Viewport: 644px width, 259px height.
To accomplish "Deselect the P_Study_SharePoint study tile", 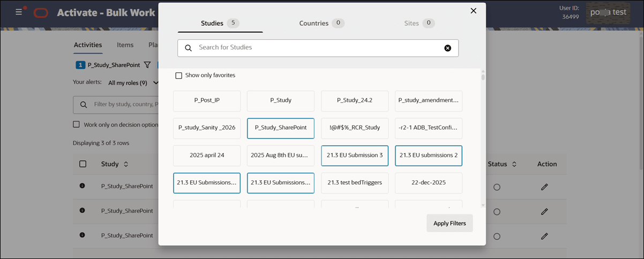I will pos(281,128).
